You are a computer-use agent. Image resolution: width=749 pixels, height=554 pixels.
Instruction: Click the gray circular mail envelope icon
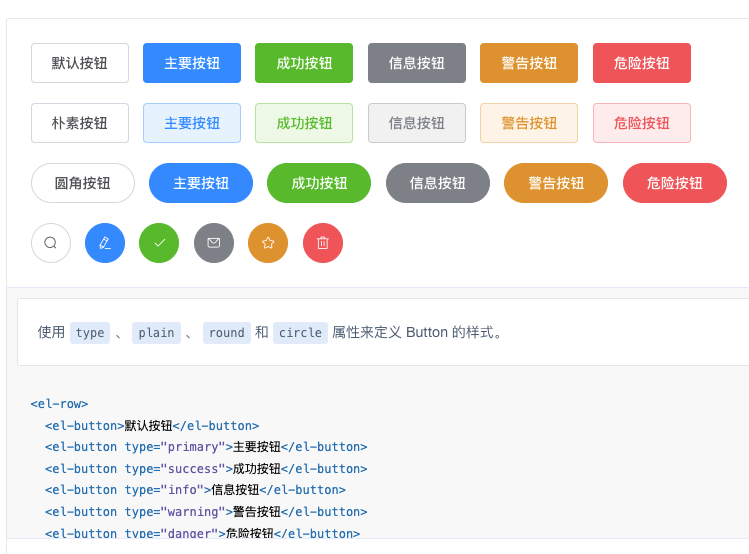214,243
